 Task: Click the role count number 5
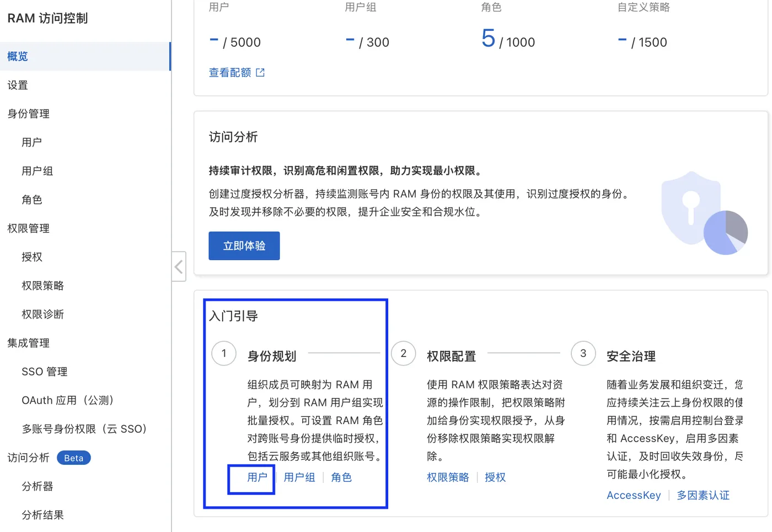coord(488,39)
